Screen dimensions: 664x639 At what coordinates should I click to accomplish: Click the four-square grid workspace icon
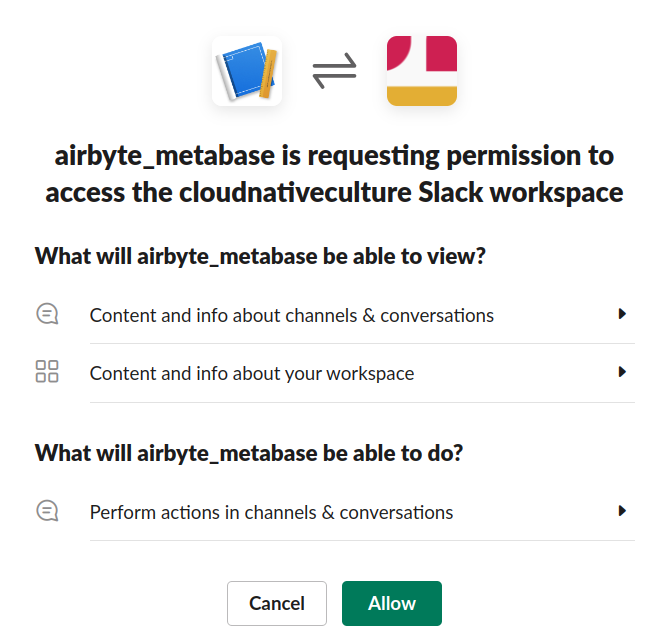[47, 372]
